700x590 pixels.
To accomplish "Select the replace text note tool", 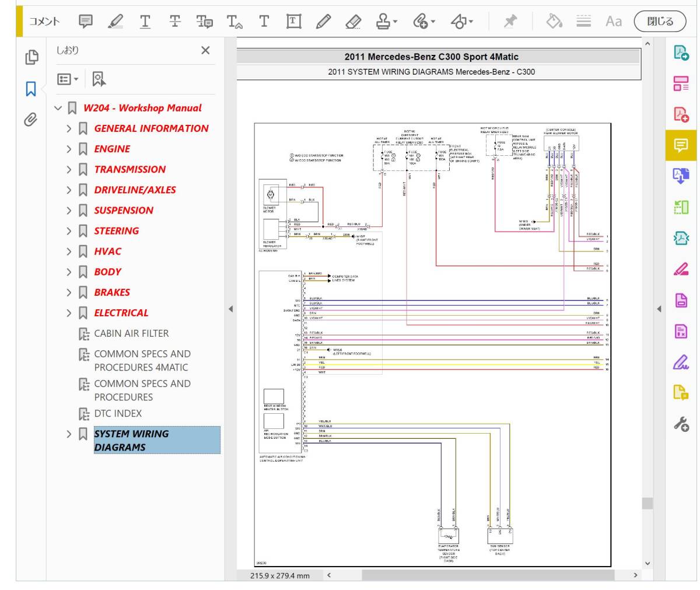I will pos(205,22).
